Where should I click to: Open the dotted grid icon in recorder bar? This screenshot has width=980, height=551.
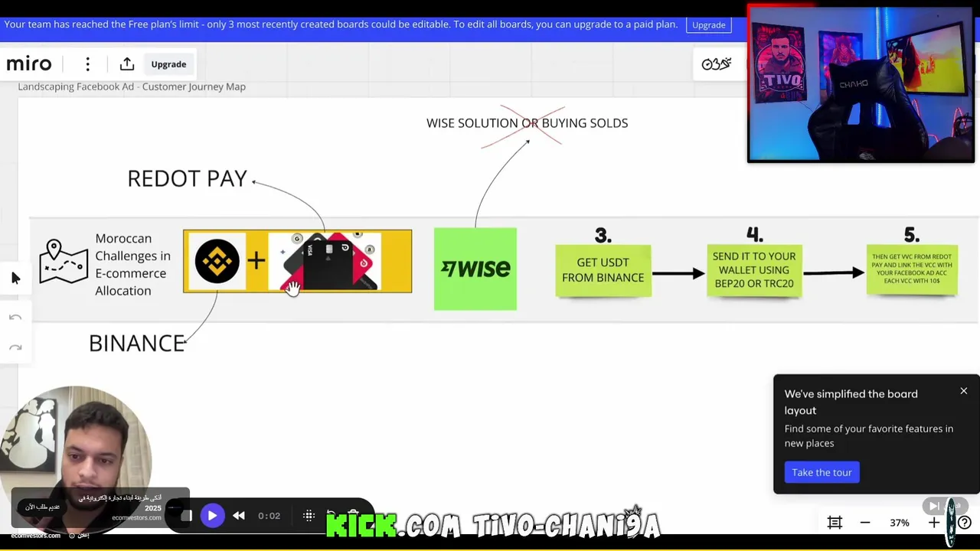pos(309,516)
